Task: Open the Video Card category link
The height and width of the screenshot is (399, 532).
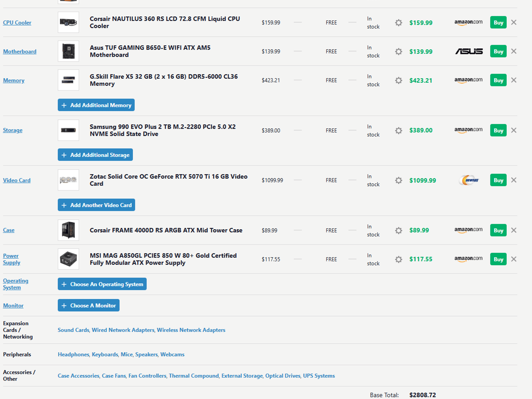Action: click(x=17, y=180)
